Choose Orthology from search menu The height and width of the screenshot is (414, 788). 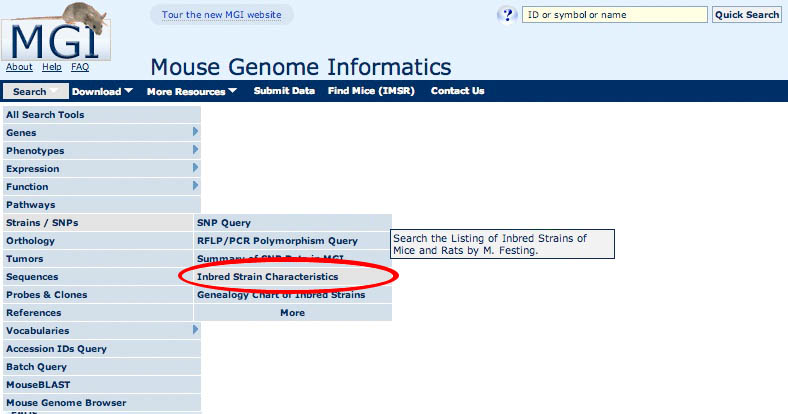(x=98, y=241)
